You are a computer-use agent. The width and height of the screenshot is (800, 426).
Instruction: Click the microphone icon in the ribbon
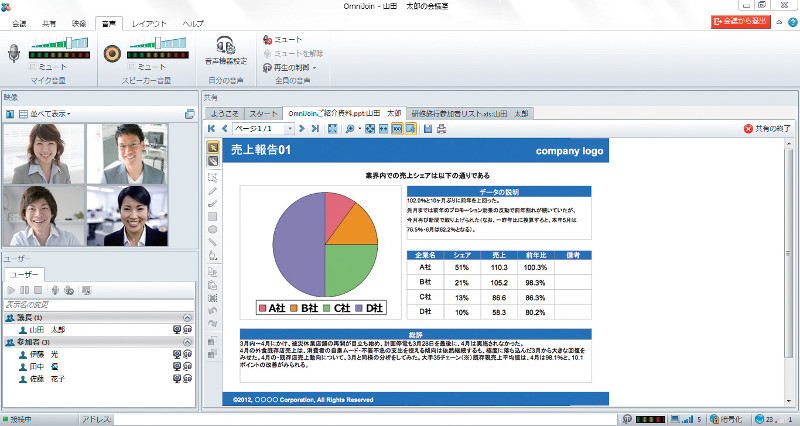pos(14,53)
